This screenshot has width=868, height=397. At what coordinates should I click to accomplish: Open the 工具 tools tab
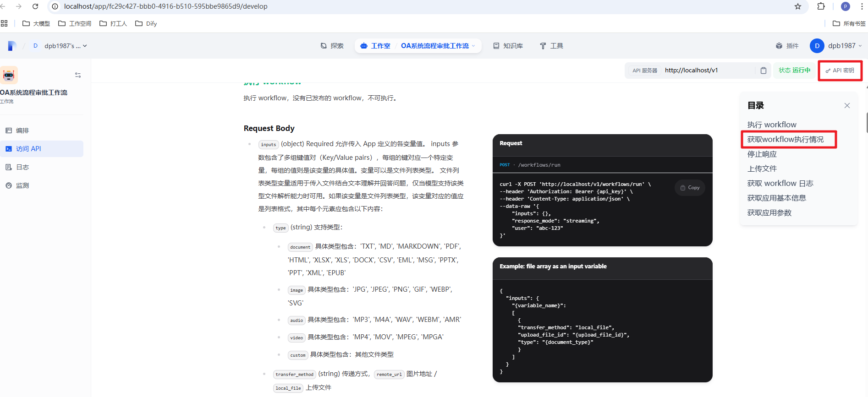click(x=551, y=46)
